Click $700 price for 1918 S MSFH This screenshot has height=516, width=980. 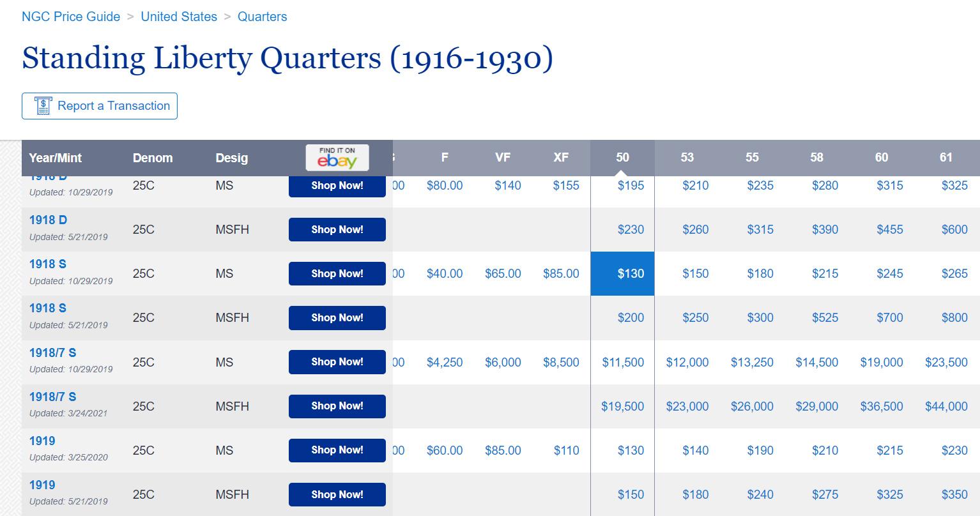[889, 317]
